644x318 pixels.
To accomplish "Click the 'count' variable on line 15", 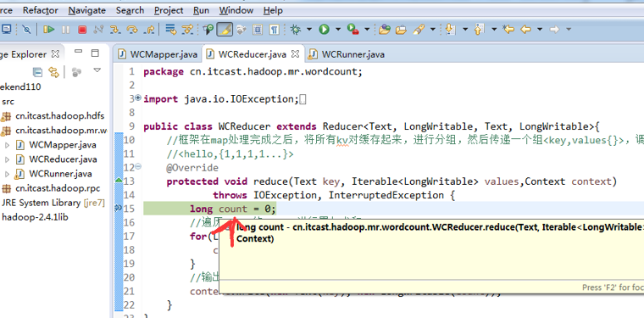I will tap(233, 209).
